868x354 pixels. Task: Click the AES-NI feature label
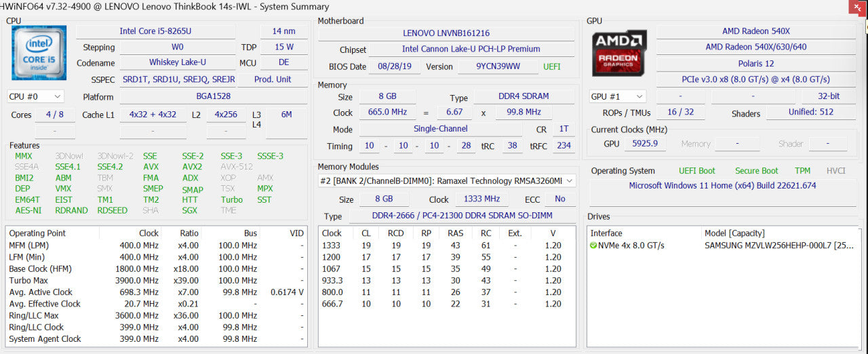click(x=28, y=210)
